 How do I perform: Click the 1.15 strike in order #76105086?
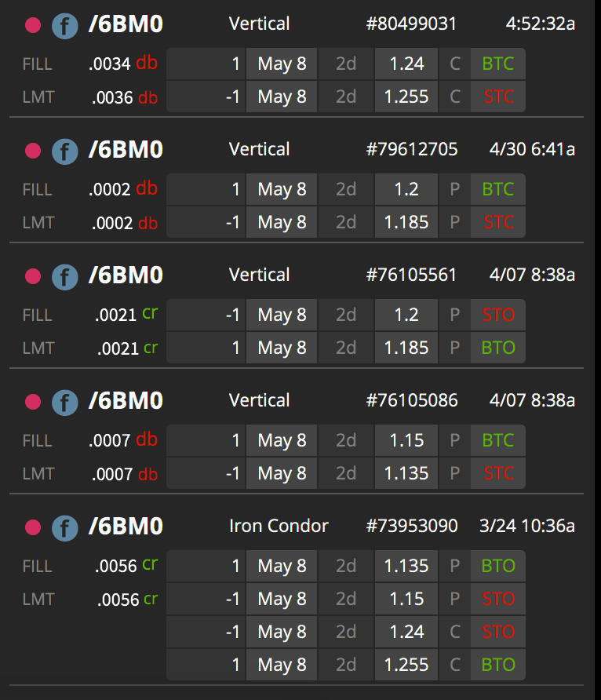(x=406, y=440)
